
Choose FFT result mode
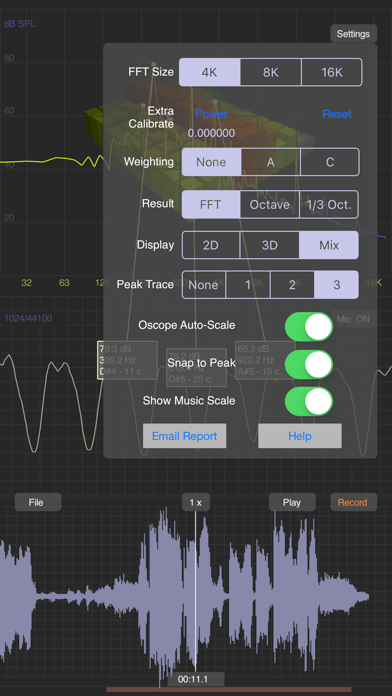(x=211, y=205)
